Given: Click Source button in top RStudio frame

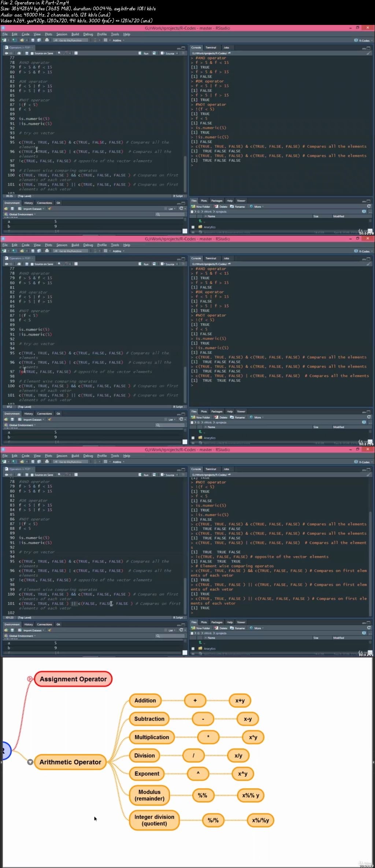Looking at the screenshot, I should click(x=167, y=53).
